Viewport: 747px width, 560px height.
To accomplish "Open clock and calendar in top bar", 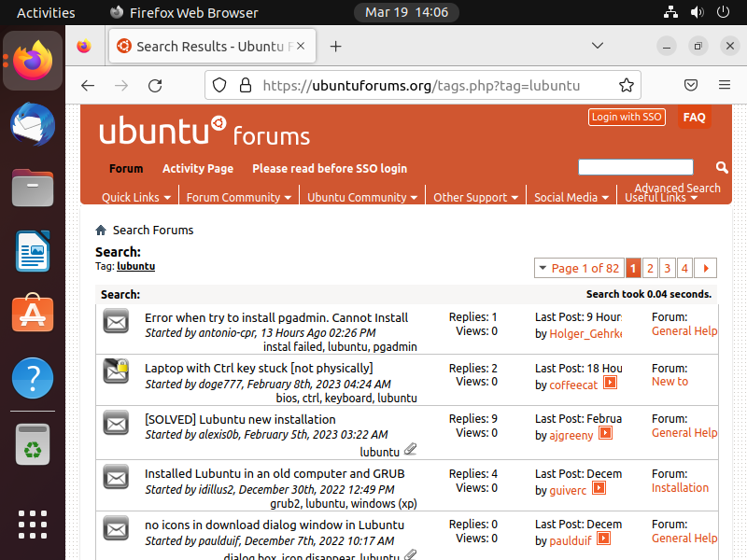I will click(x=406, y=12).
